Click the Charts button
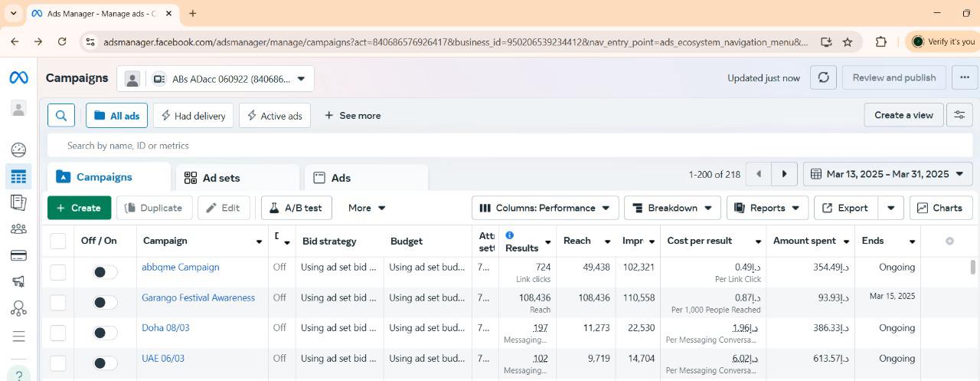 940,208
